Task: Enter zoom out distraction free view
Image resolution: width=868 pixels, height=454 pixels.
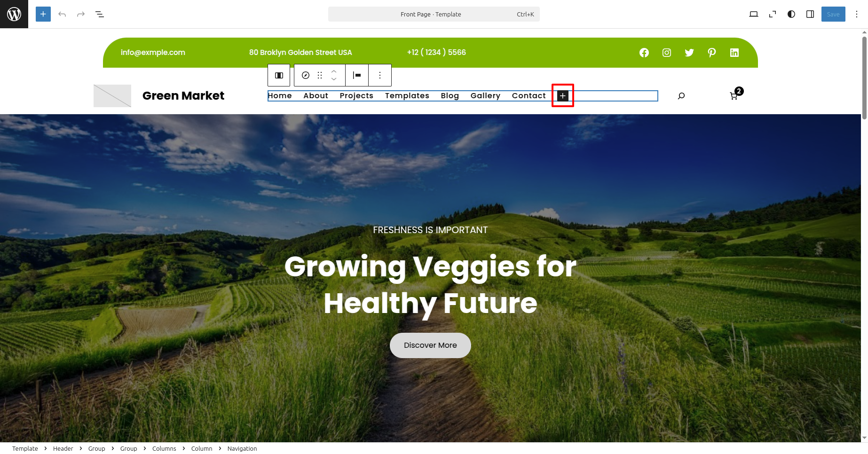Action: click(x=773, y=14)
